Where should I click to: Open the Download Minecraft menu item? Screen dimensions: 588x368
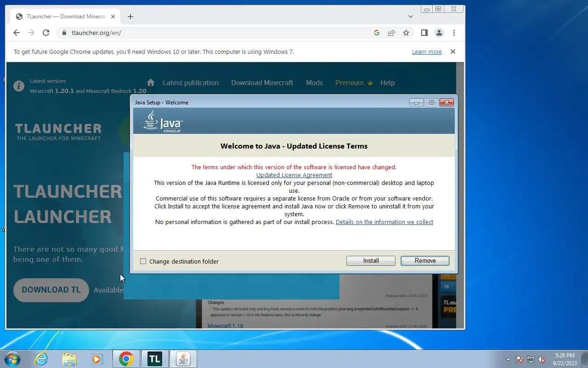tap(262, 83)
